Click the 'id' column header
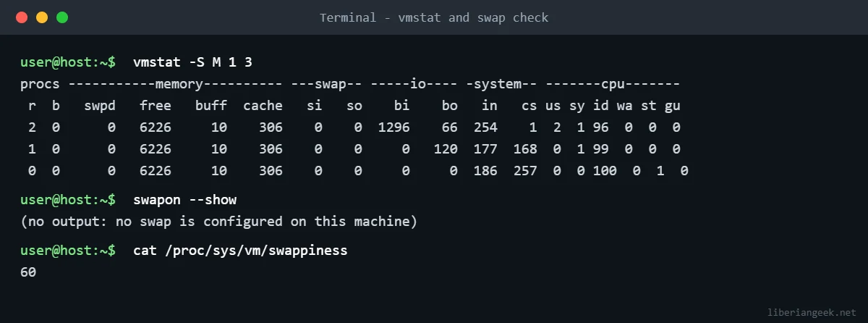Viewport: 868px width, 323px height. [601, 106]
